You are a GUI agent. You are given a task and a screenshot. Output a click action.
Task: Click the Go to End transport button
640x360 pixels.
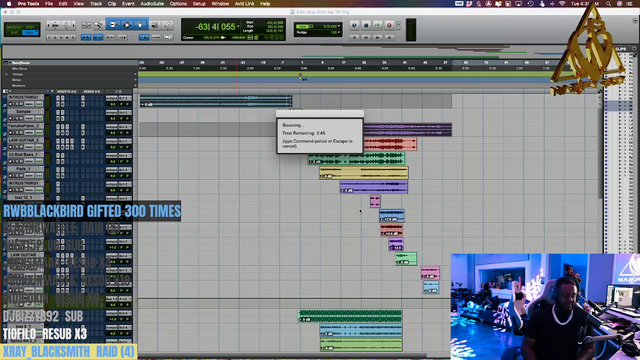(x=389, y=37)
